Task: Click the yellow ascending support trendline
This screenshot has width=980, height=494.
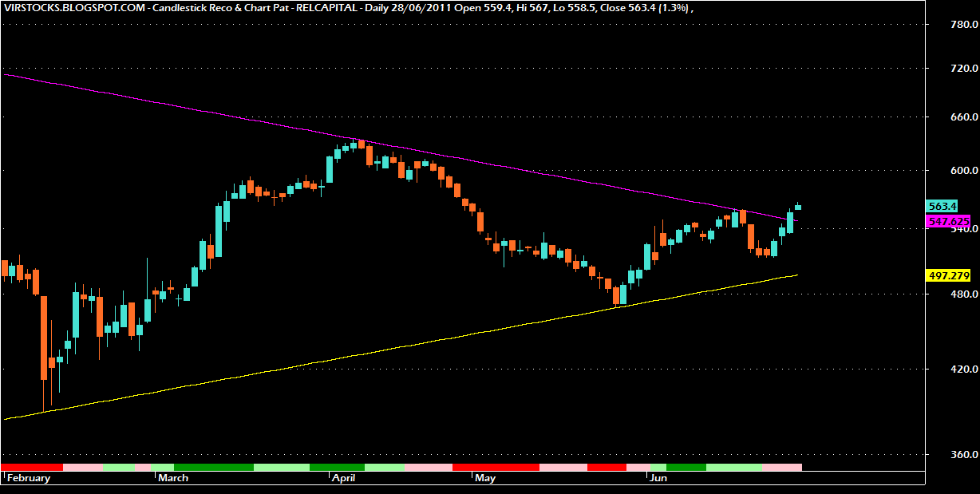Action: (x=399, y=347)
